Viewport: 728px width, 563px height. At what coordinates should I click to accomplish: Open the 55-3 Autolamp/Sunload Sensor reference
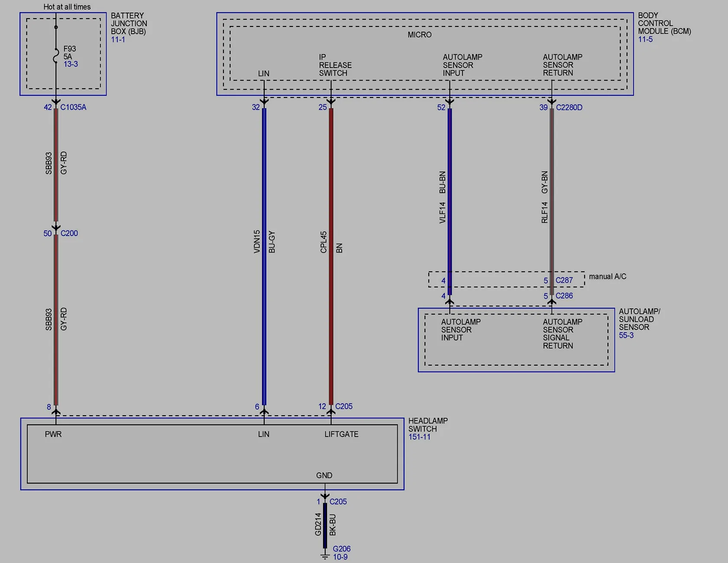coord(626,335)
